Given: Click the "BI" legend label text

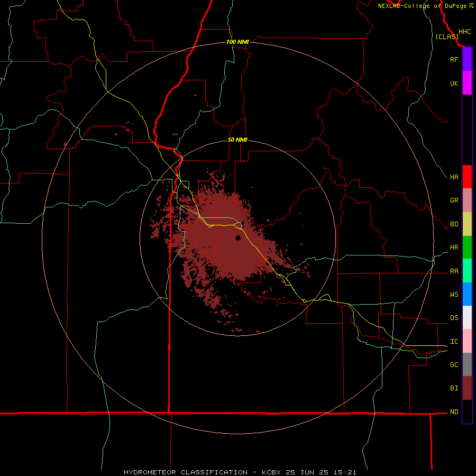Looking at the screenshot, I should pyautogui.click(x=454, y=388).
